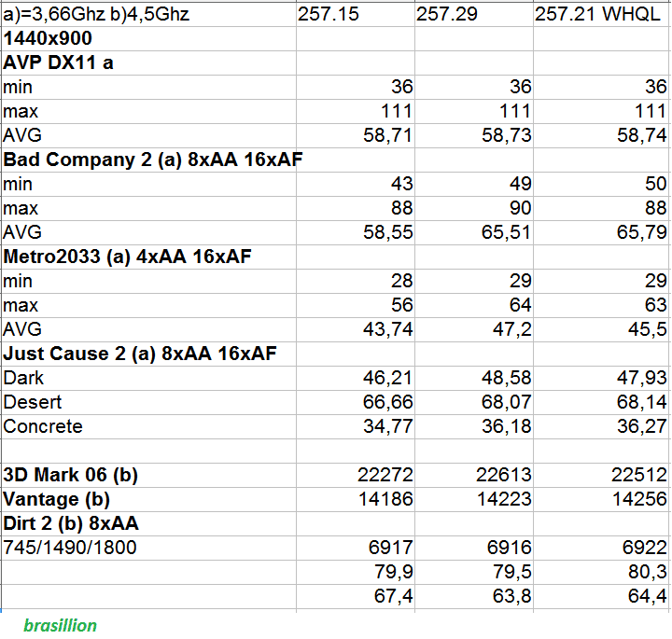This screenshot has width=672, height=639.
Task: Select the cell containing 6916
Action: 474,548
